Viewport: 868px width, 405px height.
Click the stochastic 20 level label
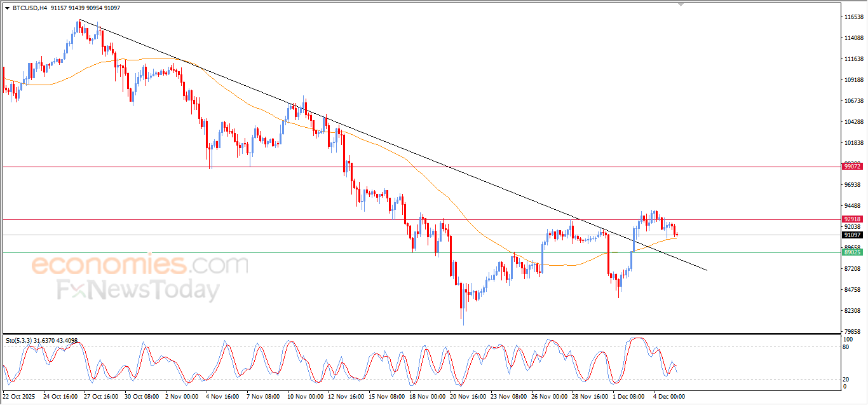pyautogui.click(x=846, y=379)
